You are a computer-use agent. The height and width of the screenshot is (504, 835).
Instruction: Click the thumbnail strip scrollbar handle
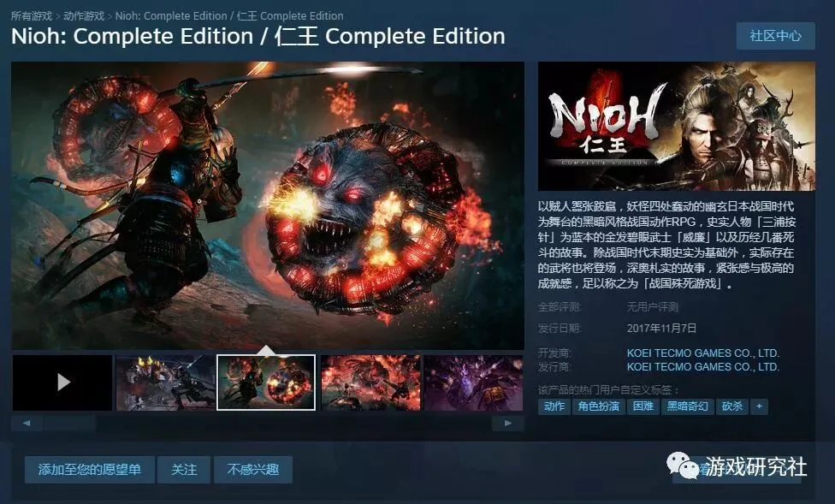[x=70, y=424]
